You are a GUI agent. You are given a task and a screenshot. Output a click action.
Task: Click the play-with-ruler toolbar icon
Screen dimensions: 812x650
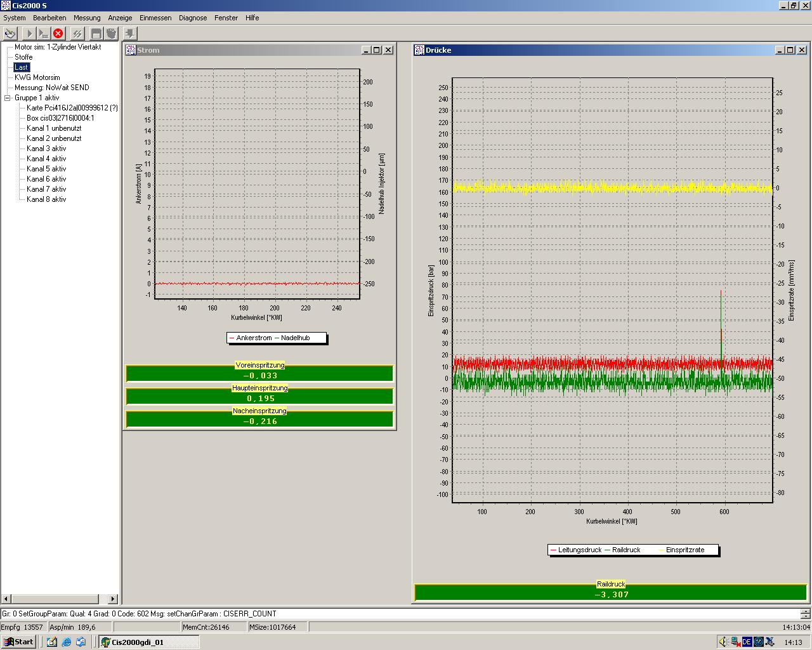44,34
